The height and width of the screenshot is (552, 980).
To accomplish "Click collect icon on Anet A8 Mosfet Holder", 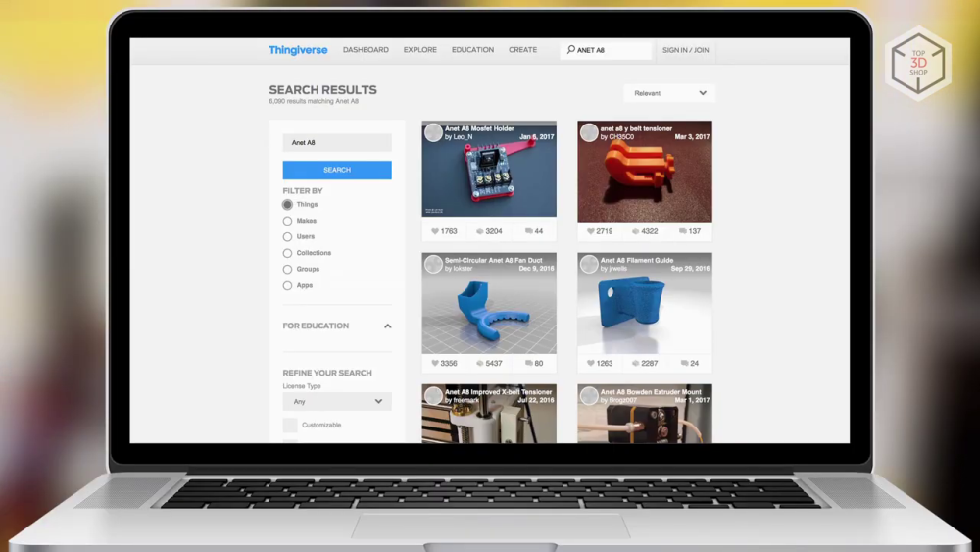I will pos(480,231).
